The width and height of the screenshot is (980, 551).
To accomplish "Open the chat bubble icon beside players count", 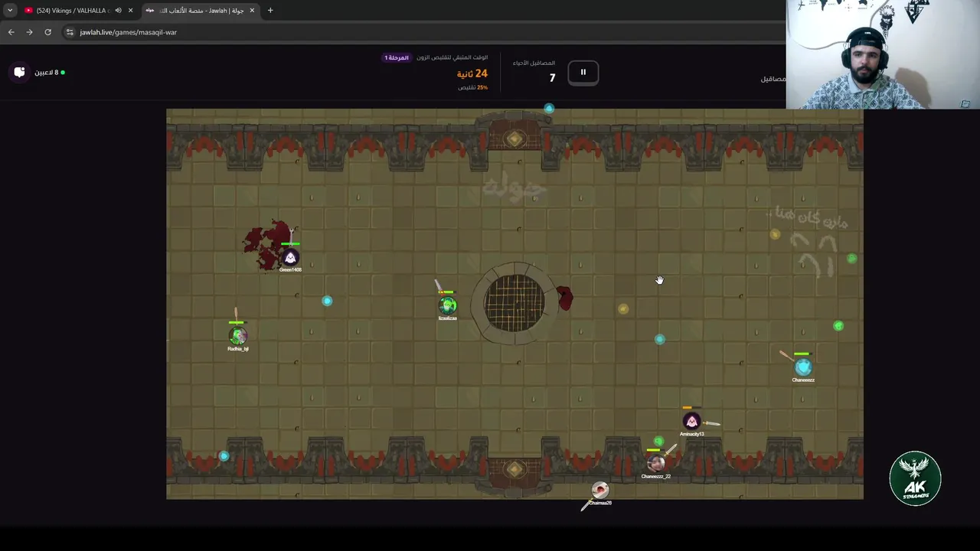I will [19, 72].
